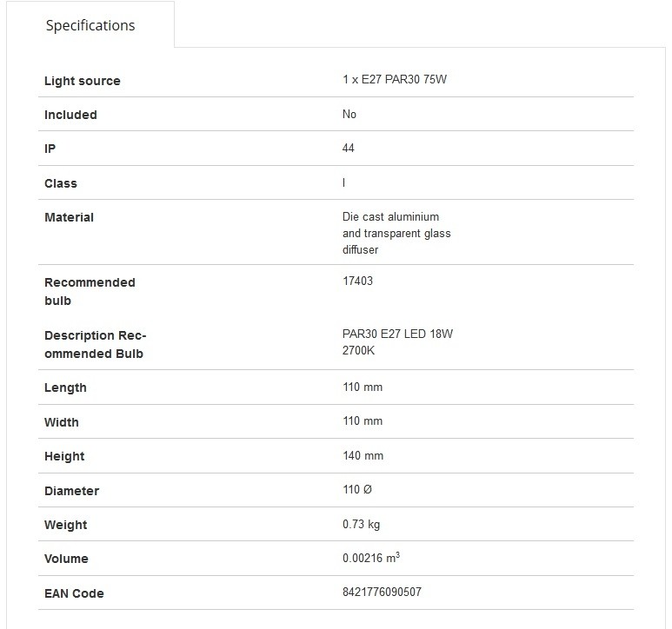This screenshot has height=629, width=672.
Task: Select the Diameter value 110 Ø
Action: 357,489
